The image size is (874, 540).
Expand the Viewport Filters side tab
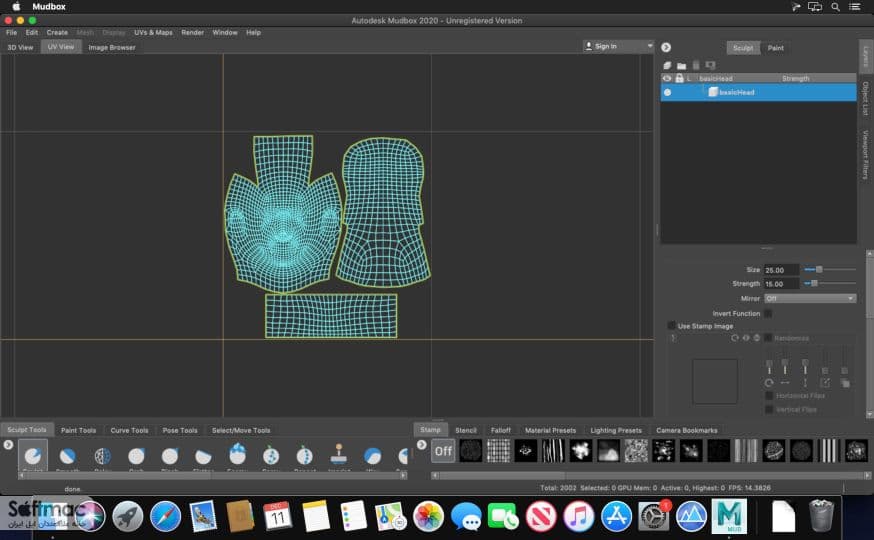(866, 154)
